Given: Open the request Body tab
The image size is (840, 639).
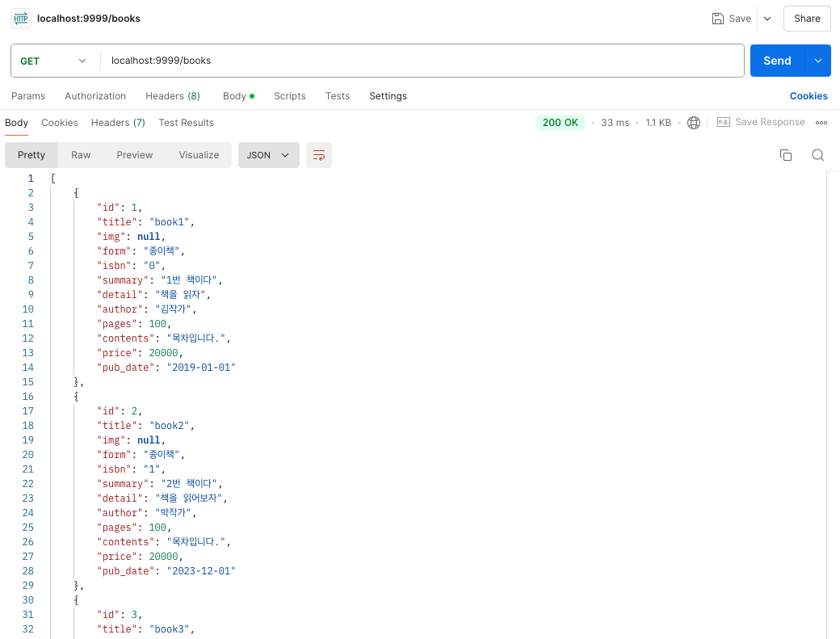Looking at the screenshot, I should point(238,96).
